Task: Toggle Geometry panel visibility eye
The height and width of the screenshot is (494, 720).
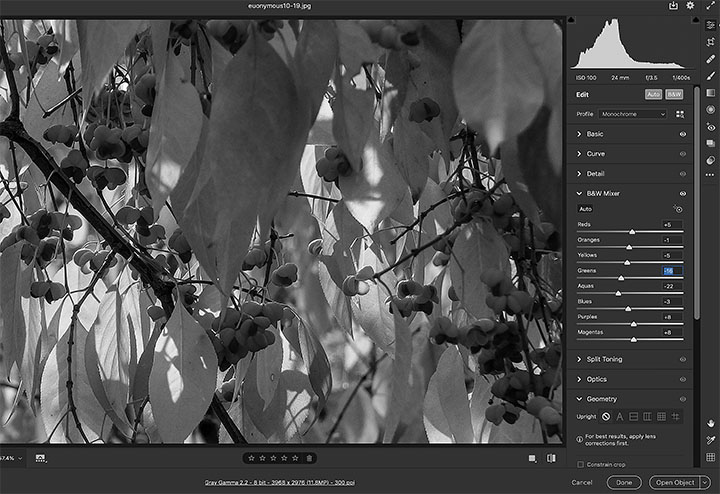Action: pos(683,399)
